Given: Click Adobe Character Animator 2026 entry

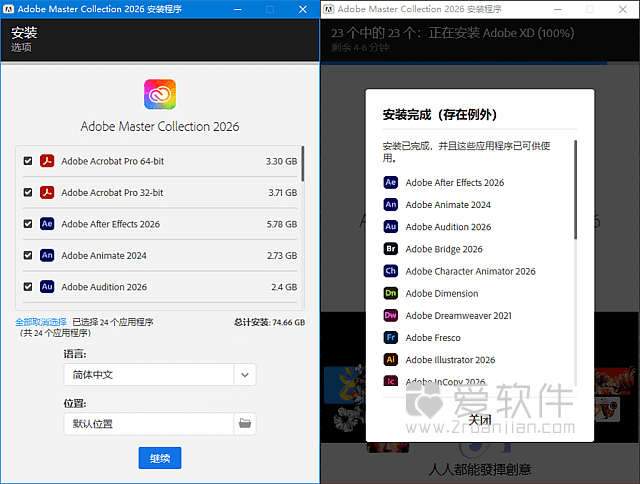Looking at the screenshot, I should 470,271.
